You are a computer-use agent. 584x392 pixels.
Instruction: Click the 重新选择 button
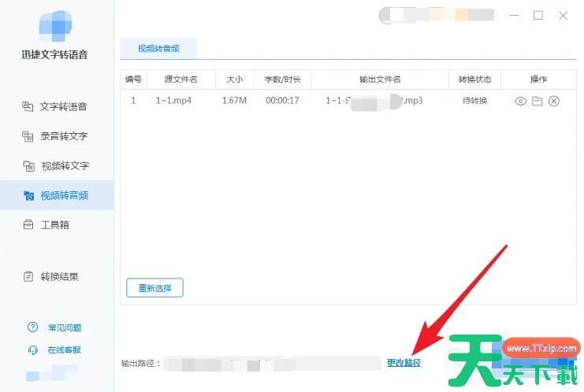[154, 288]
